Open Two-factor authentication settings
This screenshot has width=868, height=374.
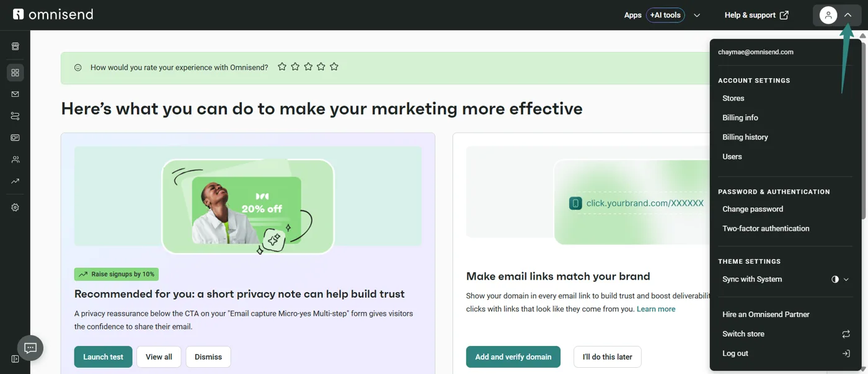point(766,229)
